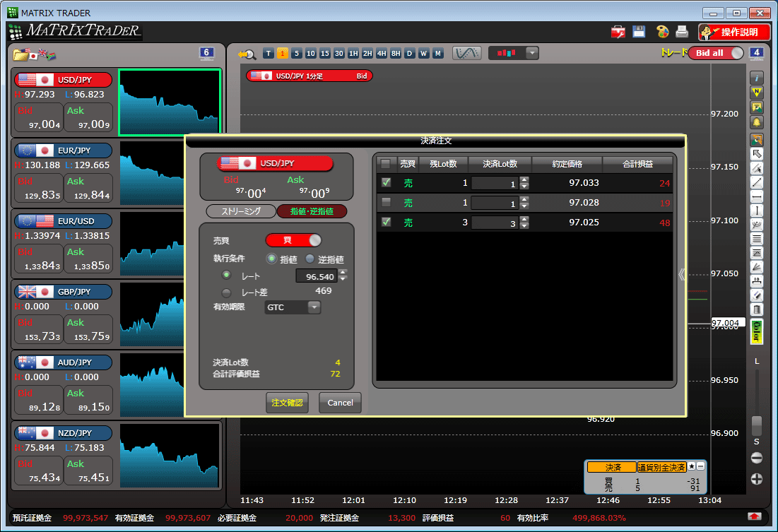
Task: Click the red icon in the status bar
Action: [x=754, y=516]
